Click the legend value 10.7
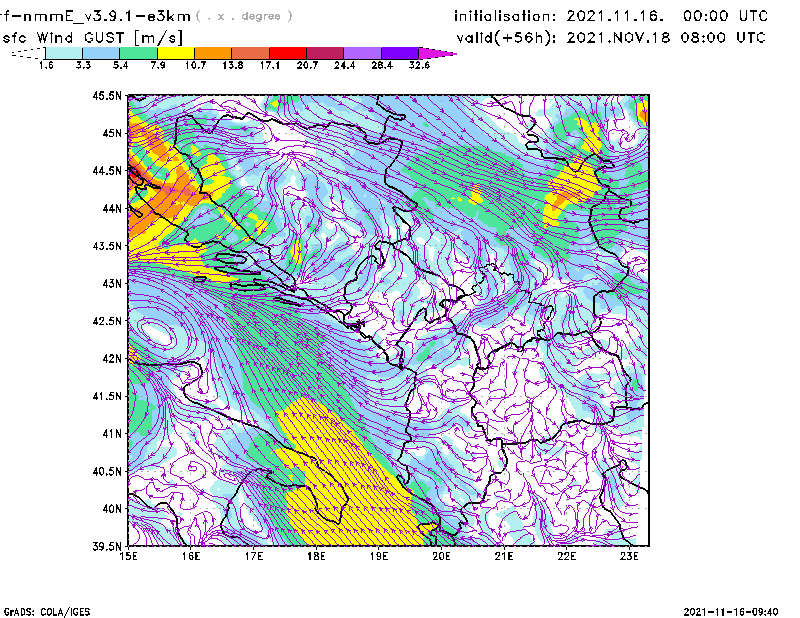The width and height of the screenshot is (800, 618). (x=195, y=65)
